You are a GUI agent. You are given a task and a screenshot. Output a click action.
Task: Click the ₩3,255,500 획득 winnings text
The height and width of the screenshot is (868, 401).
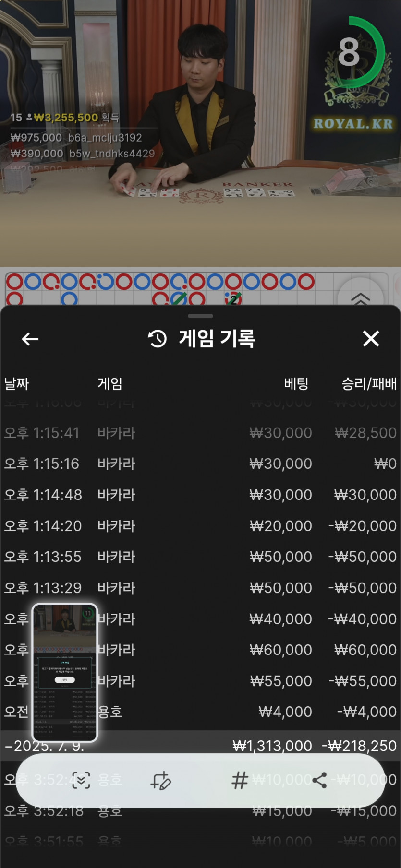tap(76, 118)
